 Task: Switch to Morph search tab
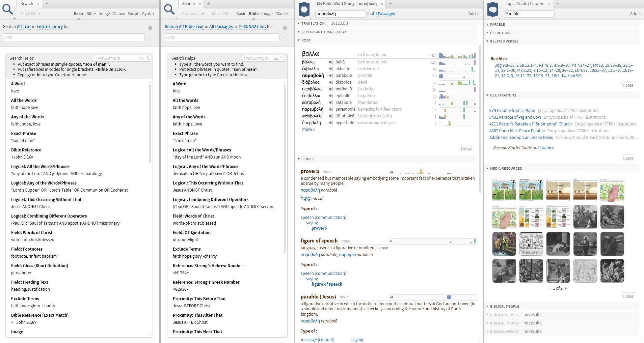[x=133, y=14]
